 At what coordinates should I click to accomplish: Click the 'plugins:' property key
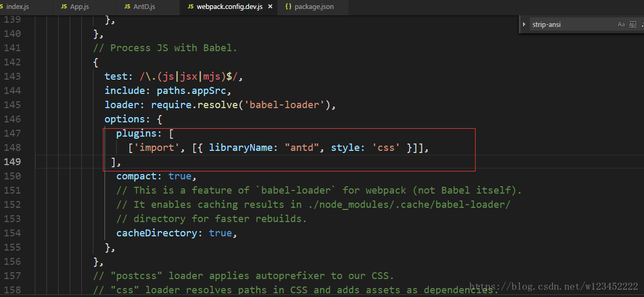point(139,133)
